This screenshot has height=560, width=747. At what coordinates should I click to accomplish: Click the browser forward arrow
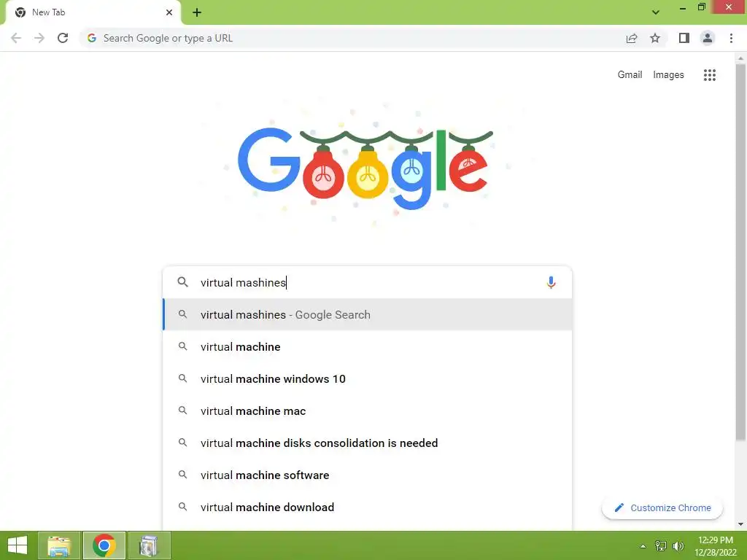pyautogui.click(x=39, y=38)
